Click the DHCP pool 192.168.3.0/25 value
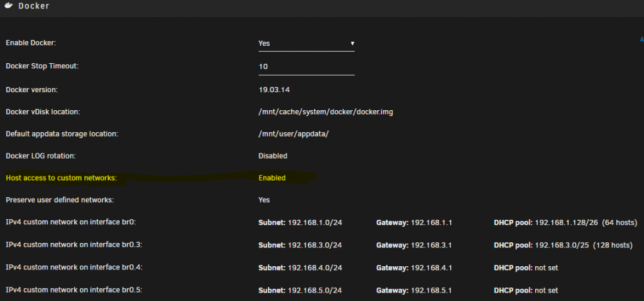 coord(562,246)
